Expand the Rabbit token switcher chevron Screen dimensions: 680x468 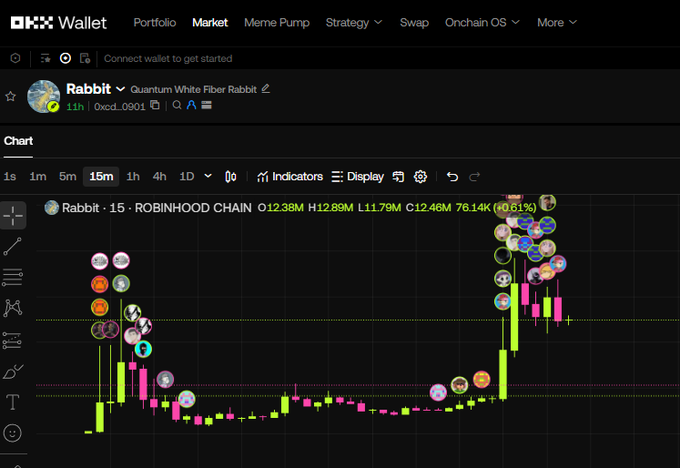121,89
